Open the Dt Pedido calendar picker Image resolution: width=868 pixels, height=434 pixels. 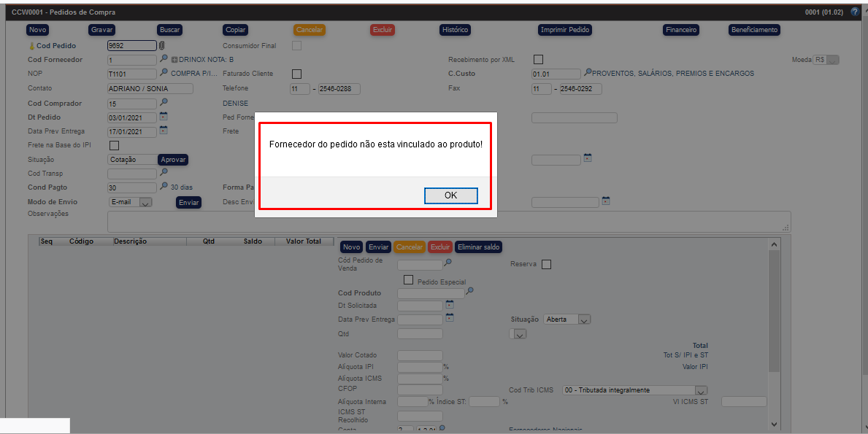coord(164,117)
